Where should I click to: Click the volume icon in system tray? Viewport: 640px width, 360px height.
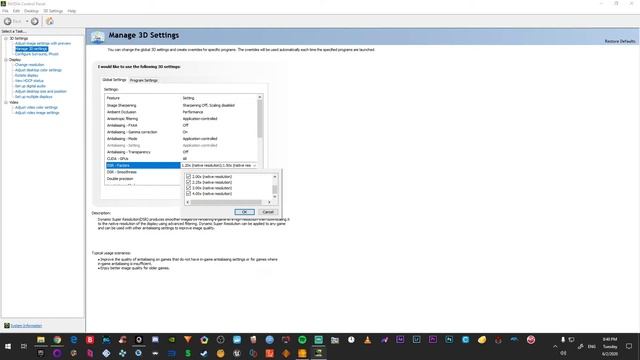(563, 353)
